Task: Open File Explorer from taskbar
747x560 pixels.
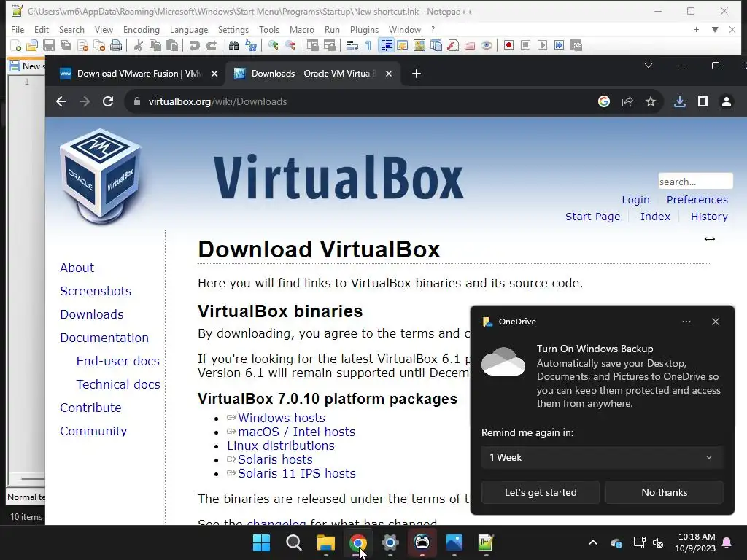Action: coord(326,542)
